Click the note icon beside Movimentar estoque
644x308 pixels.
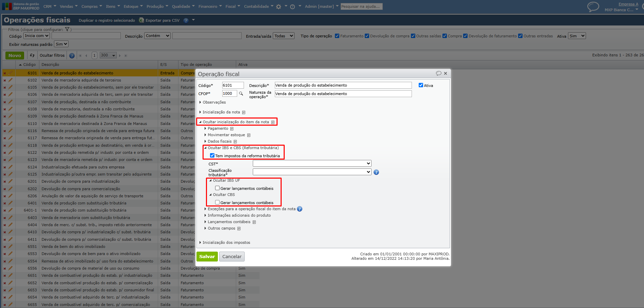point(249,135)
